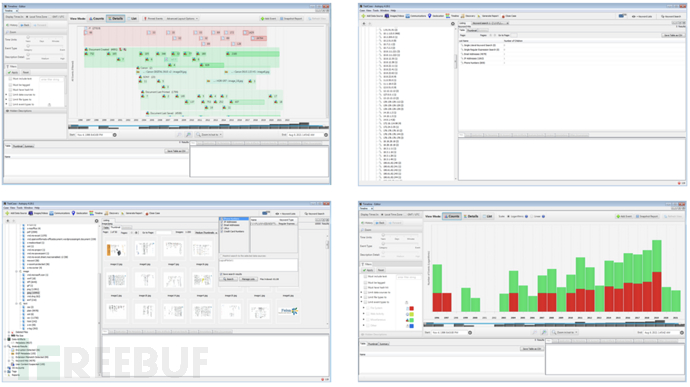Toggle IP Addresses keyword list checkbox
This screenshot has width=690, height=387.
click(221, 222)
